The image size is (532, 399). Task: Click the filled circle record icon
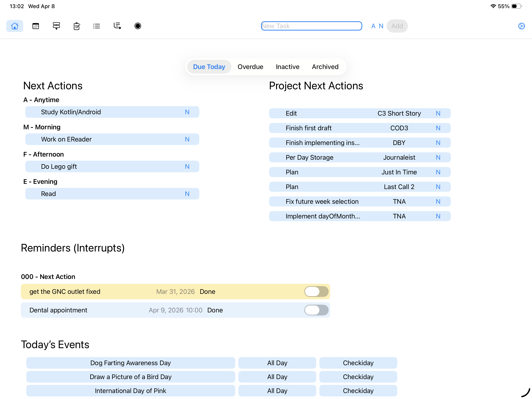tap(138, 26)
